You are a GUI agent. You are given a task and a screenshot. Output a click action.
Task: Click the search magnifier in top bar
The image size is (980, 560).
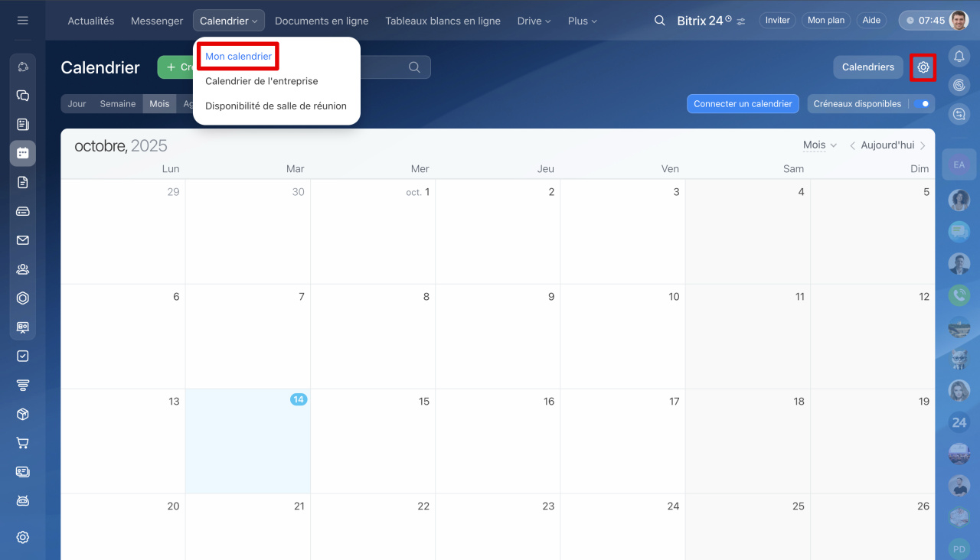point(659,21)
